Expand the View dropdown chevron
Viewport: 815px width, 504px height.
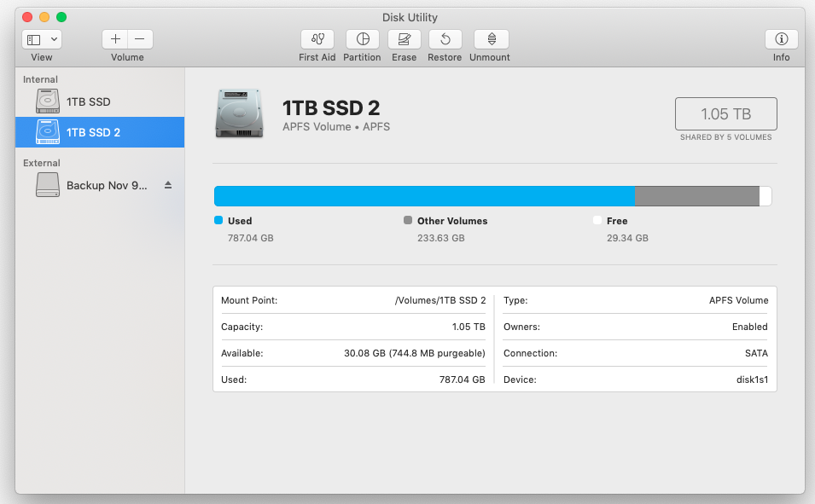(54, 39)
